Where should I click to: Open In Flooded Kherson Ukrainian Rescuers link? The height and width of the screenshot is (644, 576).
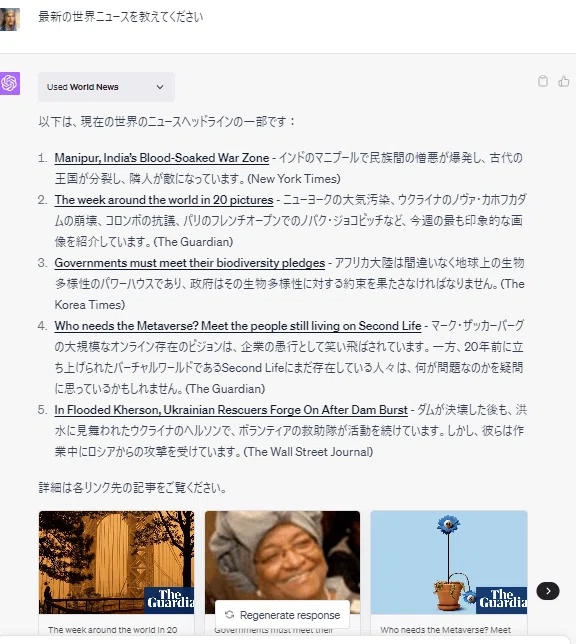(231, 410)
